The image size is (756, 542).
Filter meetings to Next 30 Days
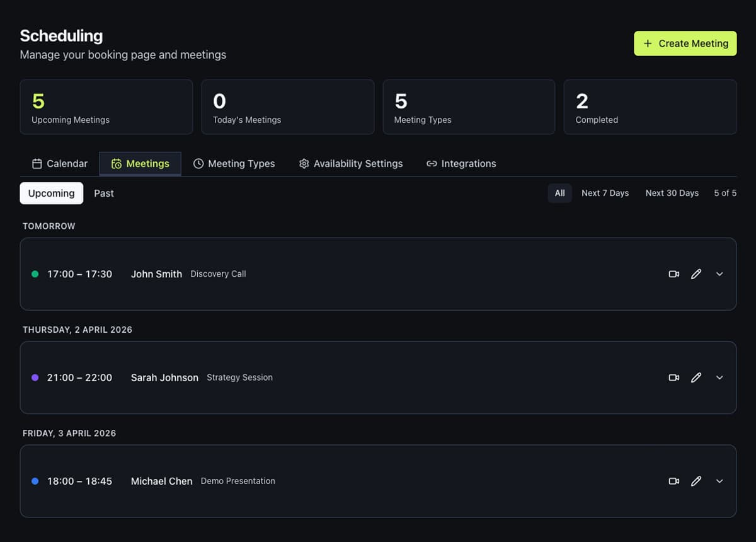point(672,193)
